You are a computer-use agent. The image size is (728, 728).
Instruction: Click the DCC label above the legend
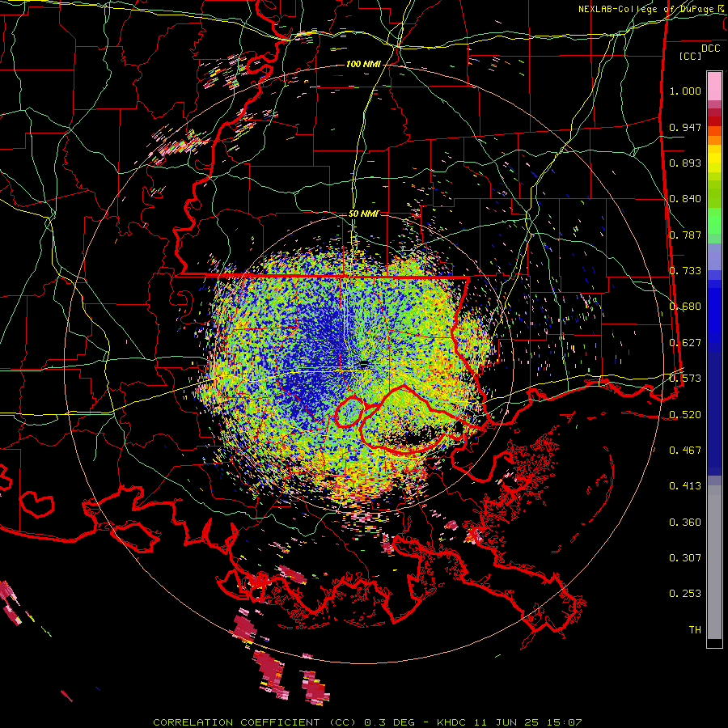click(x=710, y=49)
